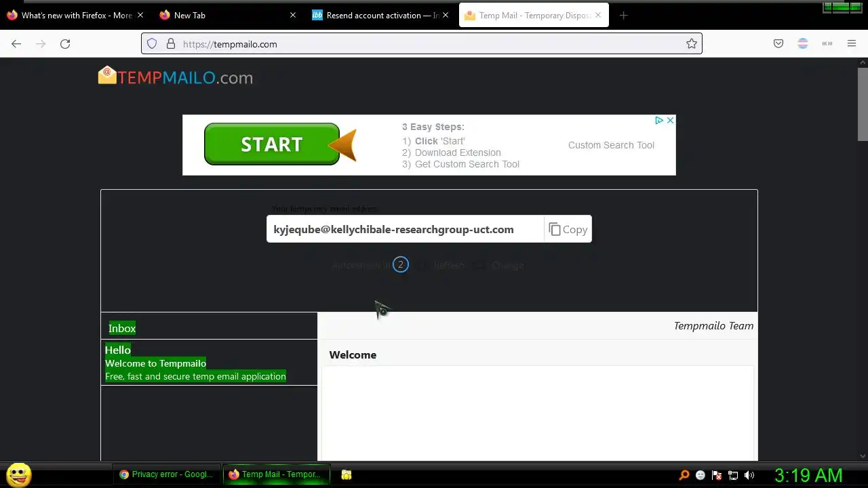Click the Pocket save icon
The image size is (868, 488).
(778, 44)
